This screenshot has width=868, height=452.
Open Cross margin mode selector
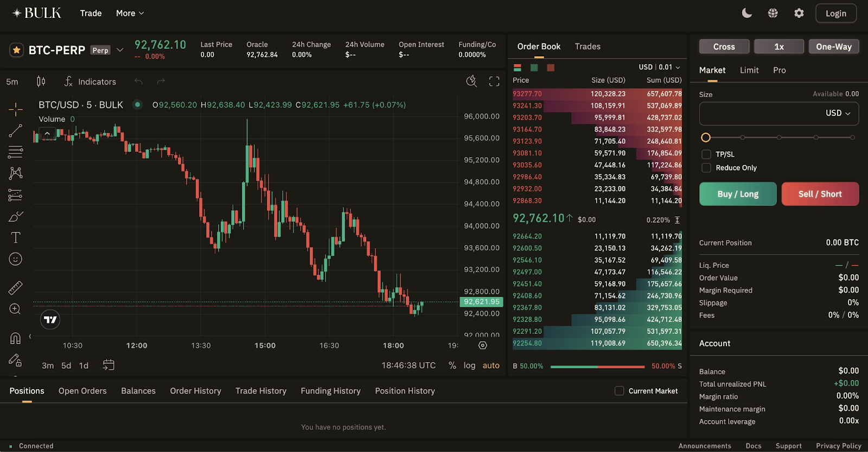coord(724,47)
